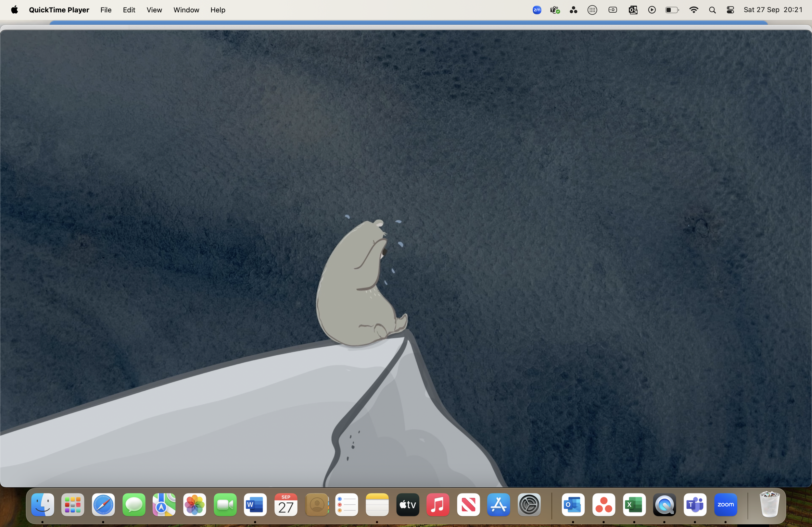
Task: Open the Help menu
Action: 218,10
